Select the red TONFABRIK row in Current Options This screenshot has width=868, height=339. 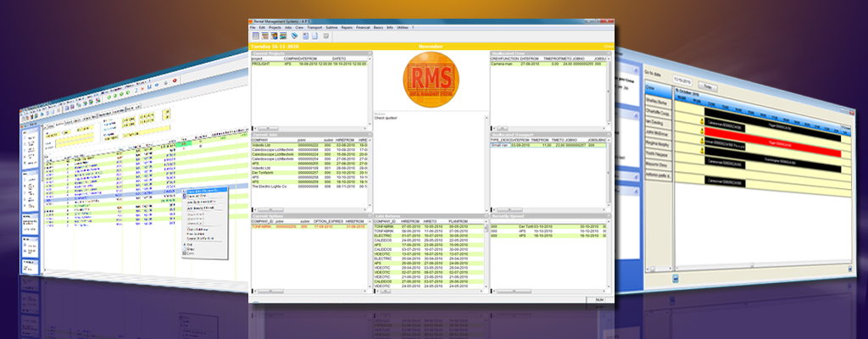[310, 226]
